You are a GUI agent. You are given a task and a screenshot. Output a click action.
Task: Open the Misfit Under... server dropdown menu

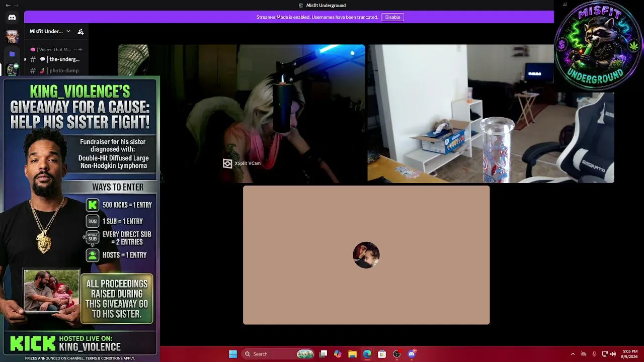(50, 31)
